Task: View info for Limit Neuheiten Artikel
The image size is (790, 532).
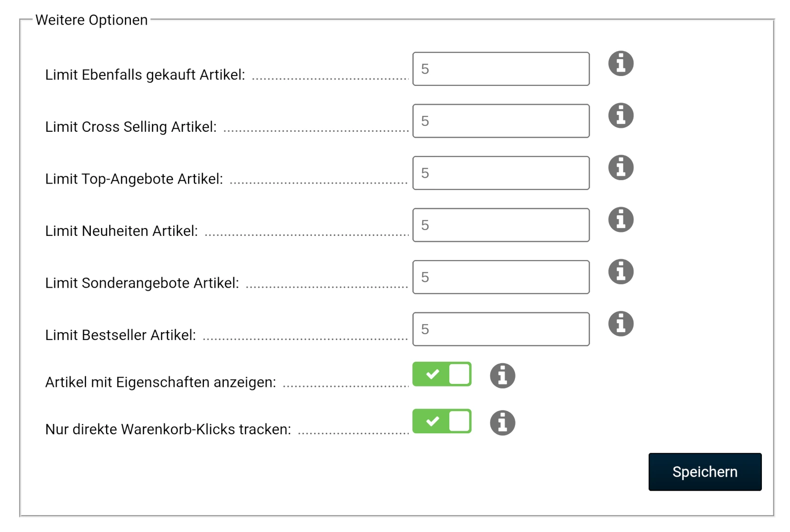Action: (621, 220)
